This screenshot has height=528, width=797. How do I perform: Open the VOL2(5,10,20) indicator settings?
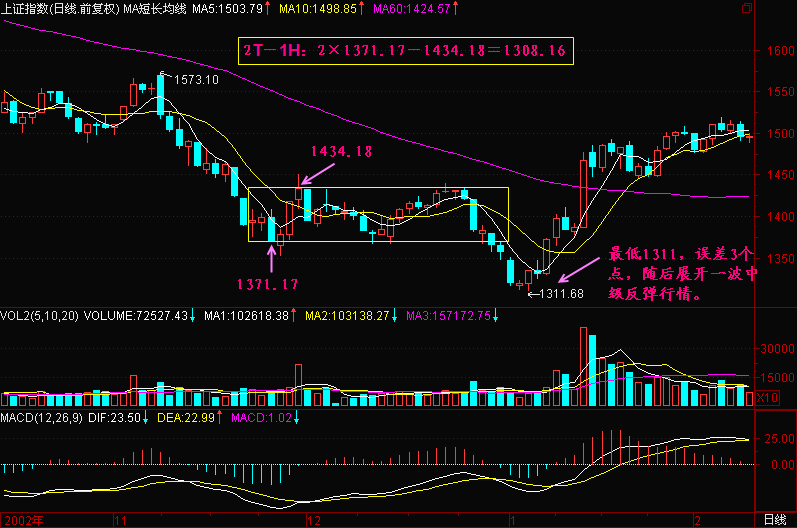tap(38, 316)
